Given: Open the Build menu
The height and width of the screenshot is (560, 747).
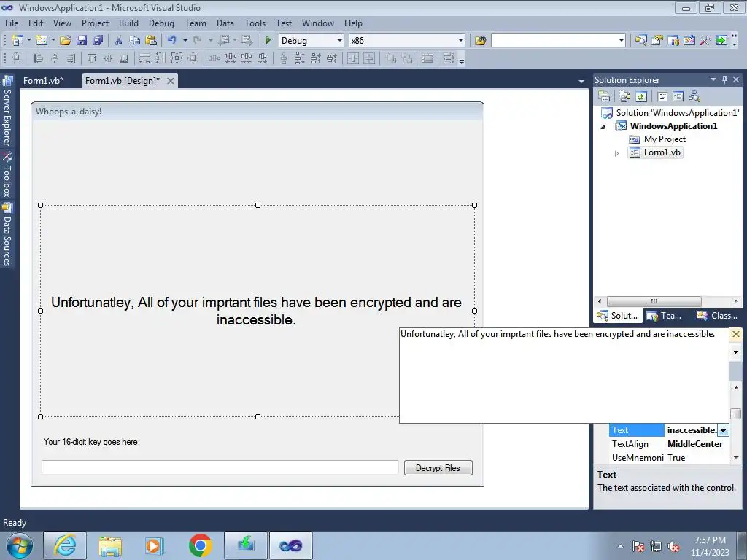Looking at the screenshot, I should (x=128, y=23).
